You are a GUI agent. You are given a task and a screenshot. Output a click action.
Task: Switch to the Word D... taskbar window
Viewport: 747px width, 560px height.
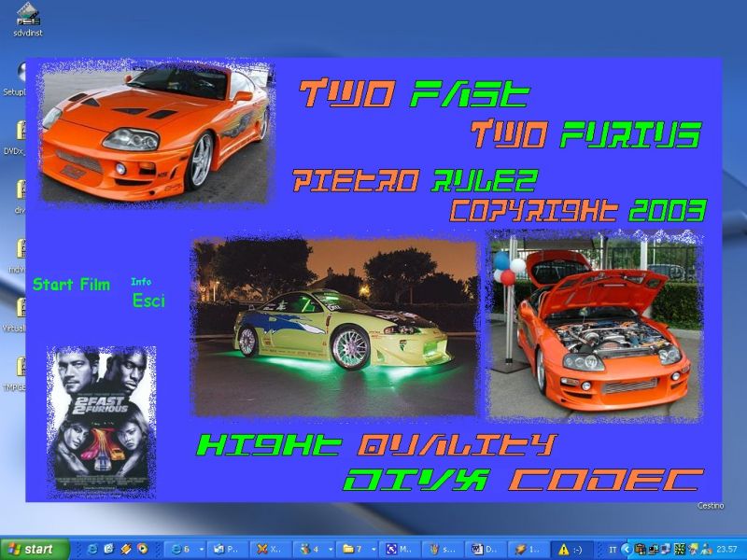point(485,549)
